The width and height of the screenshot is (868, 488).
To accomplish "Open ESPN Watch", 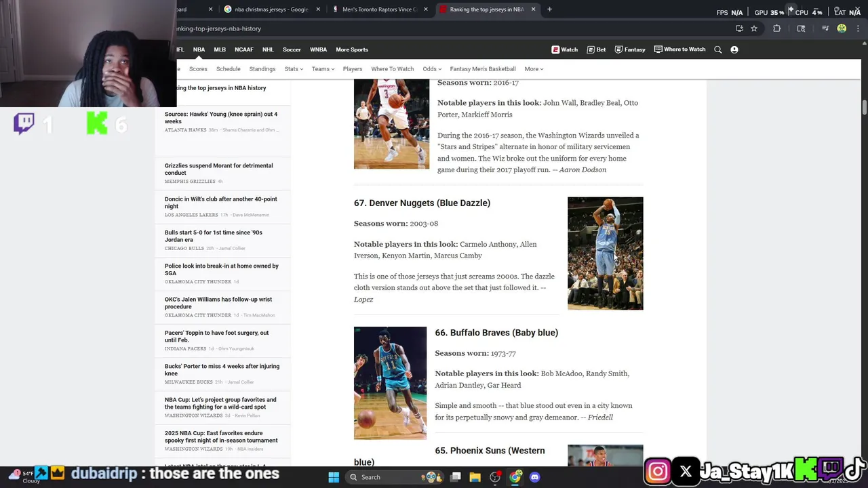I will pyautogui.click(x=565, y=49).
